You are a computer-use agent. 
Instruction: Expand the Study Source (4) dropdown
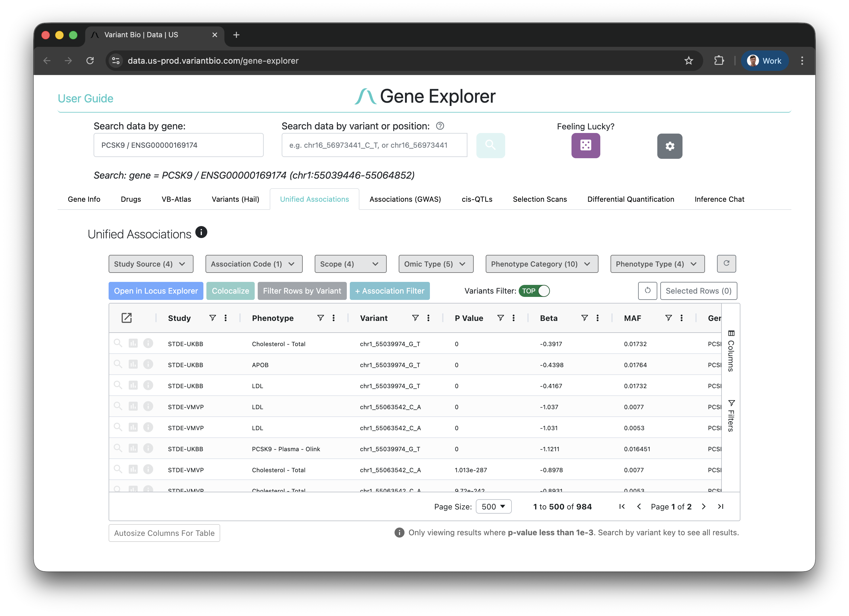pos(151,264)
